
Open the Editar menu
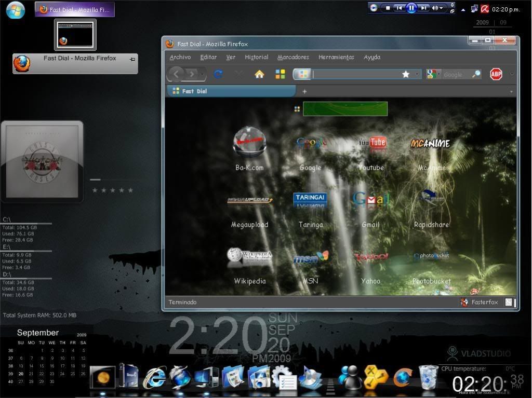click(208, 57)
